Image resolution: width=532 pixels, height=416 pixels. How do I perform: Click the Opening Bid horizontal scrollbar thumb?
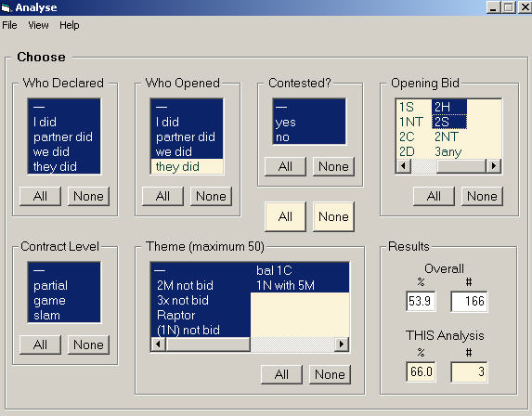(461, 166)
